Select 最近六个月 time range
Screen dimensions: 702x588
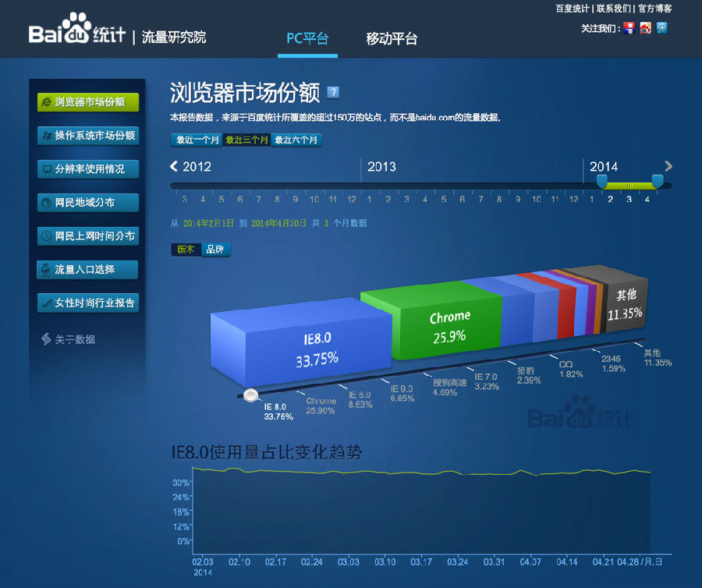click(x=296, y=140)
